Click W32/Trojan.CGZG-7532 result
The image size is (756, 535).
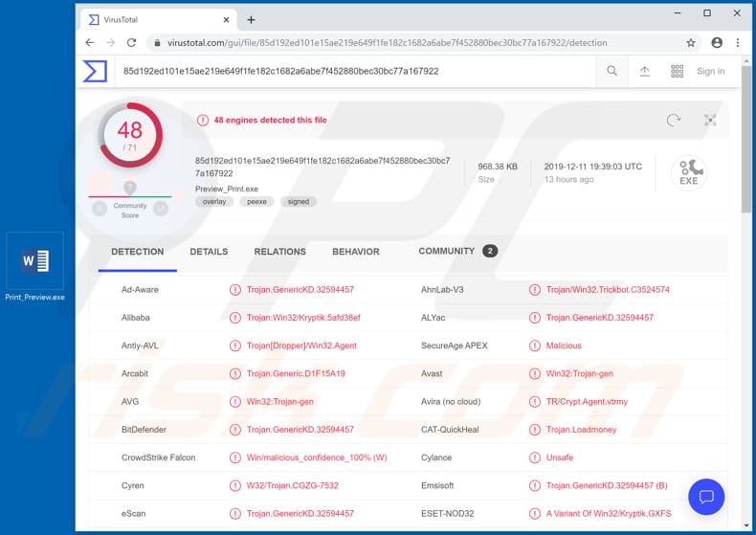(x=292, y=485)
